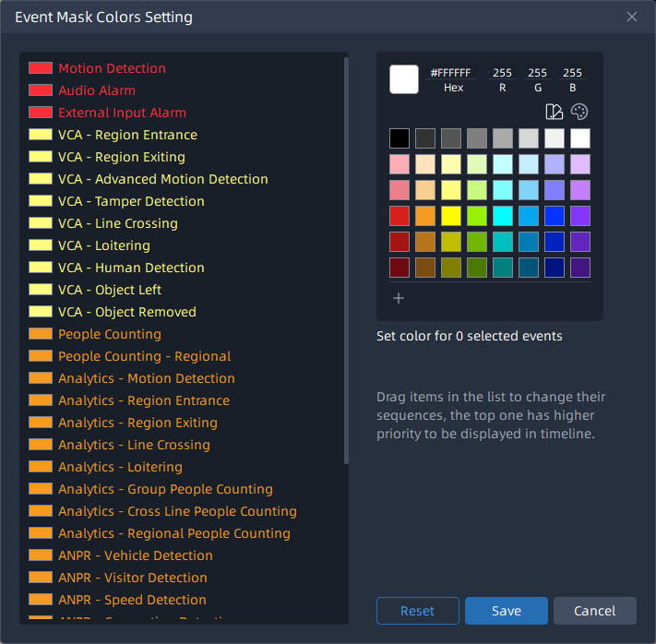Click the event list vertical scrollbar
The width and height of the screenshot is (656, 644).
346,258
